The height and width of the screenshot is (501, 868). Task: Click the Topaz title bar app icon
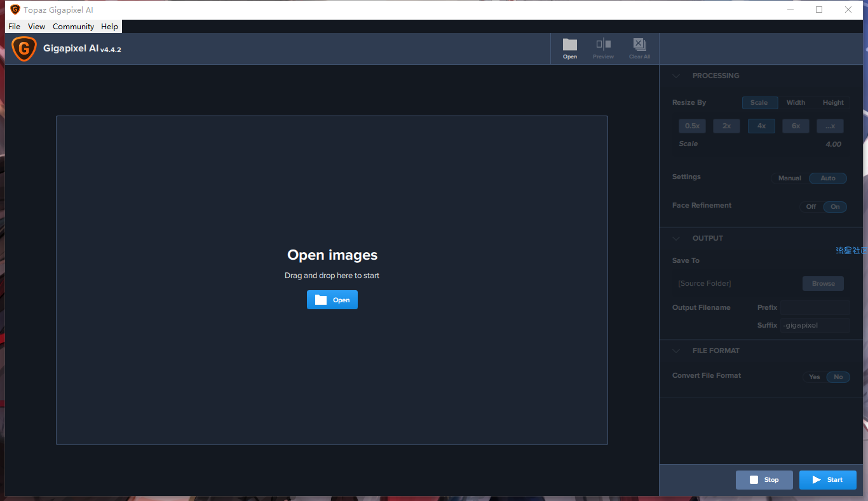pyautogui.click(x=15, y=10)
